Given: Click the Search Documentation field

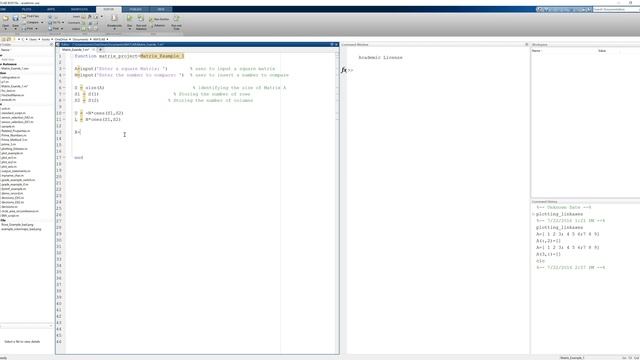Looking at the screenshot, I should [x=616, y=9].
